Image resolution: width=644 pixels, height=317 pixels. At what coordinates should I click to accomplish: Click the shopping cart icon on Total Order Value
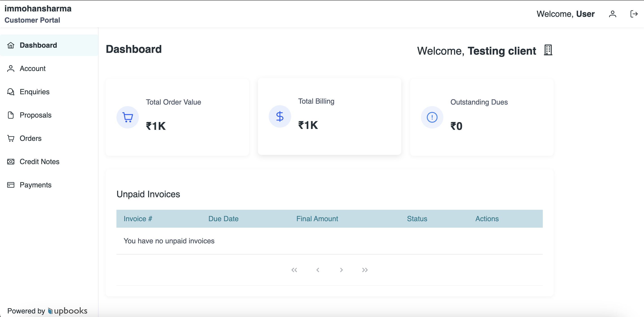tap(127, 117)
